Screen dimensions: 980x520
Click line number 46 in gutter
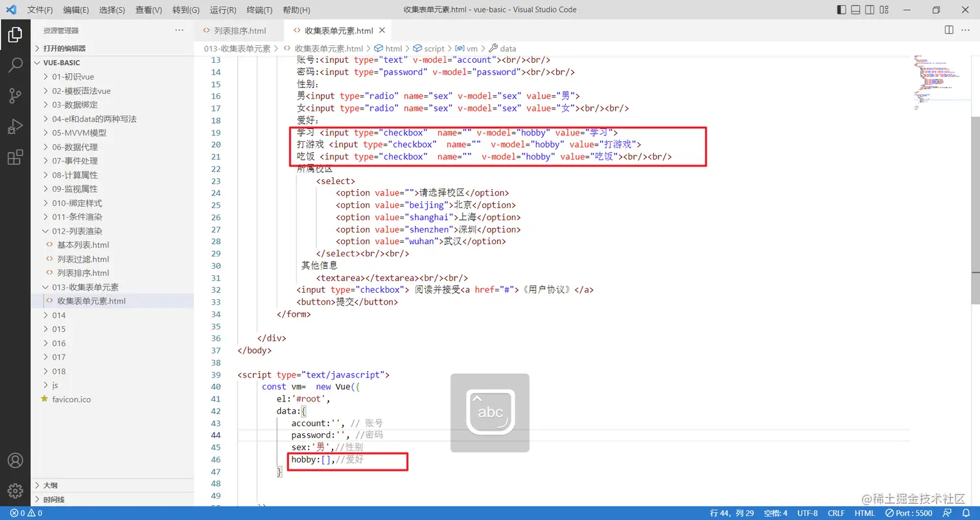coord(215,460)
